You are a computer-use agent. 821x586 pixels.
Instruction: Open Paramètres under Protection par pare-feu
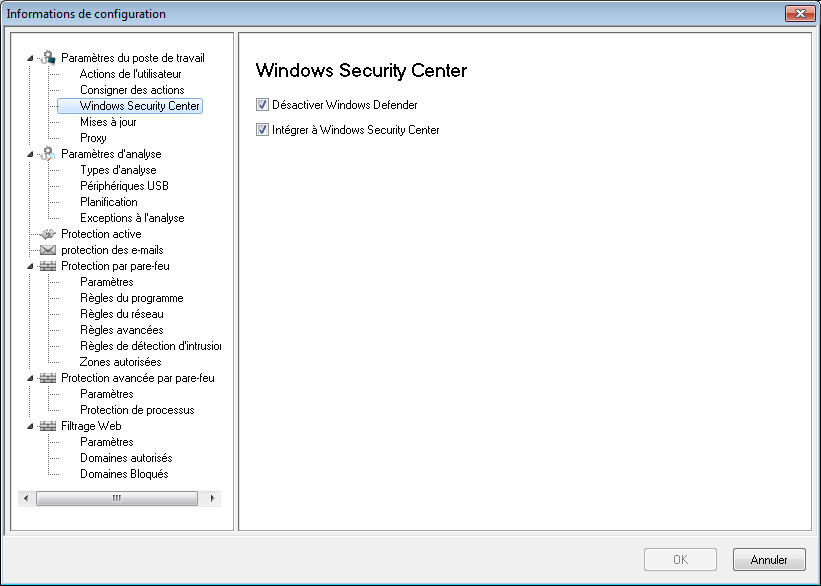click(x=107, y=282)
